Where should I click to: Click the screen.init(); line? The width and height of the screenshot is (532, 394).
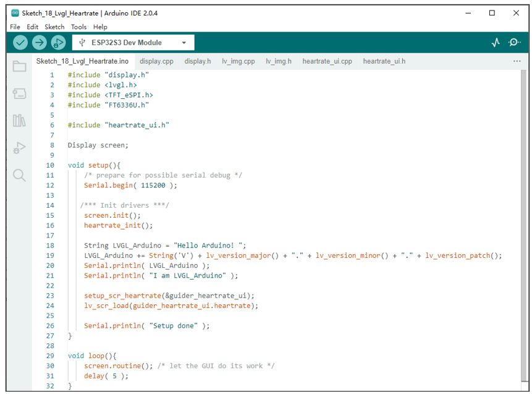pos(112,215)
